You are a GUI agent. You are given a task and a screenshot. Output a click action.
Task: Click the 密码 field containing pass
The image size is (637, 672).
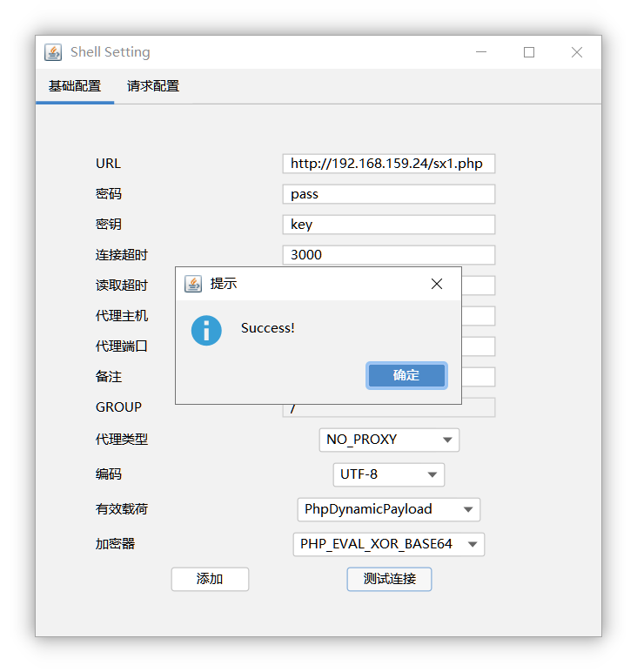[x=389, y=194]
